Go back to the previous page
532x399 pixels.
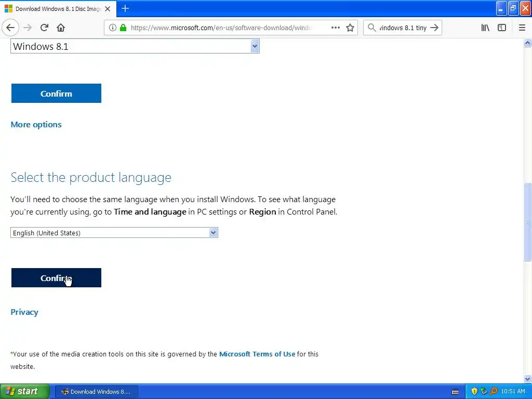click(10, 28)
